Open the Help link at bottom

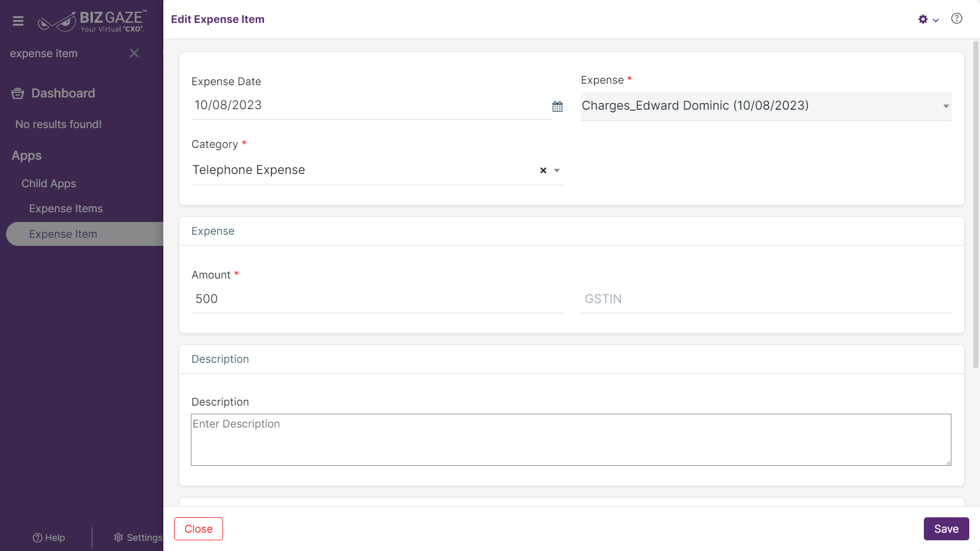(48, 537)
